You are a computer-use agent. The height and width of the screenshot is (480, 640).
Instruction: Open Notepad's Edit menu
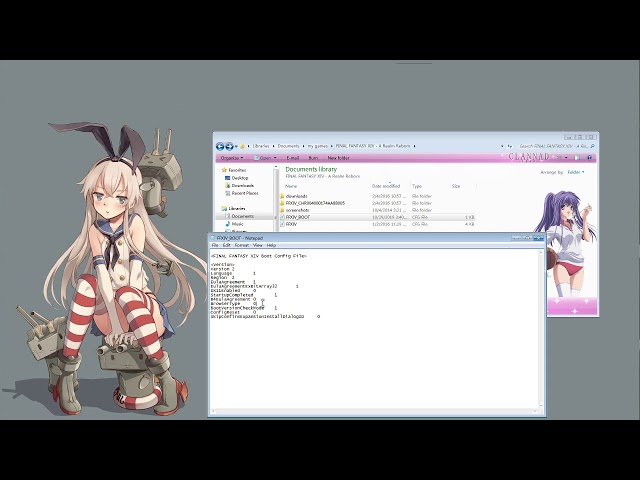[227, 245]
